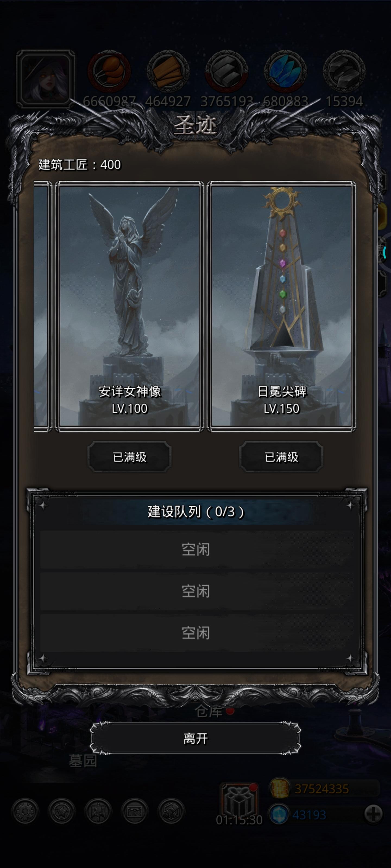This screenshot has height=868, width=391.
Task: Tap the handshake alliance icon
Action: (x=171, y=811)
